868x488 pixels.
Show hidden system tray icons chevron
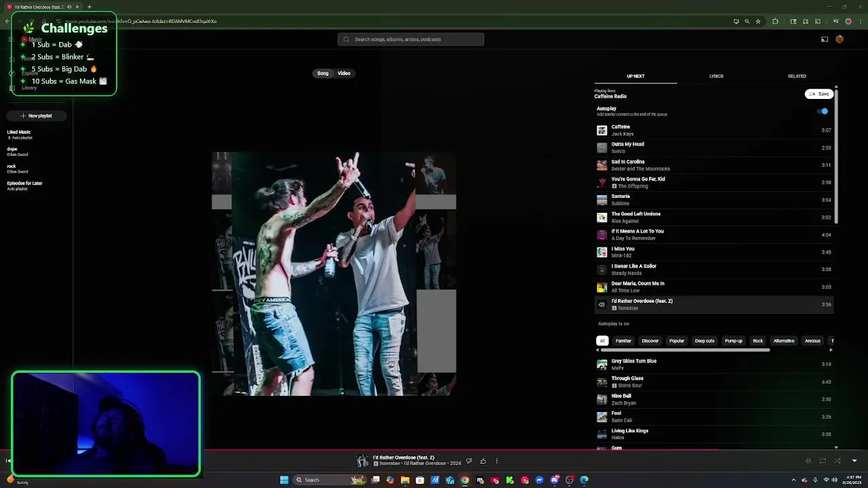coord(793,480)
